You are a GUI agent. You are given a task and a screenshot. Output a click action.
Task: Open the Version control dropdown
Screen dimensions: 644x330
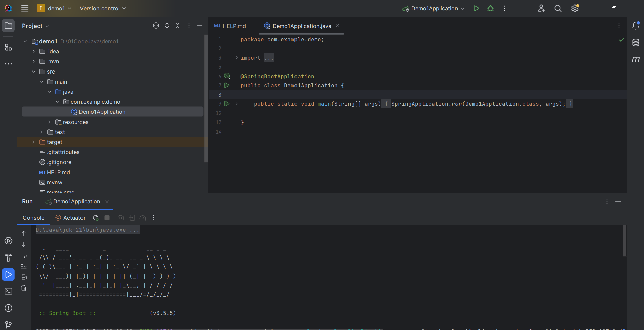pyautogui.click(x=103, y=8)
